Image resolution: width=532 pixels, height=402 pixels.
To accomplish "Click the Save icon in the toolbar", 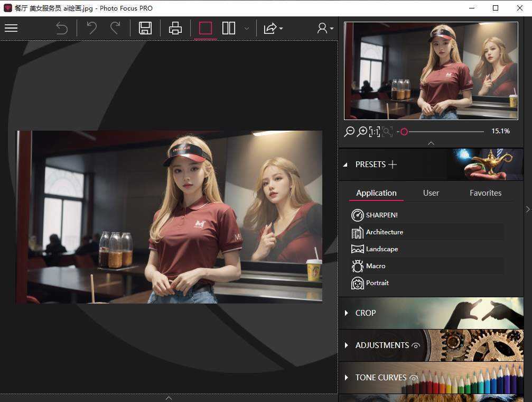I will point(145,28).
